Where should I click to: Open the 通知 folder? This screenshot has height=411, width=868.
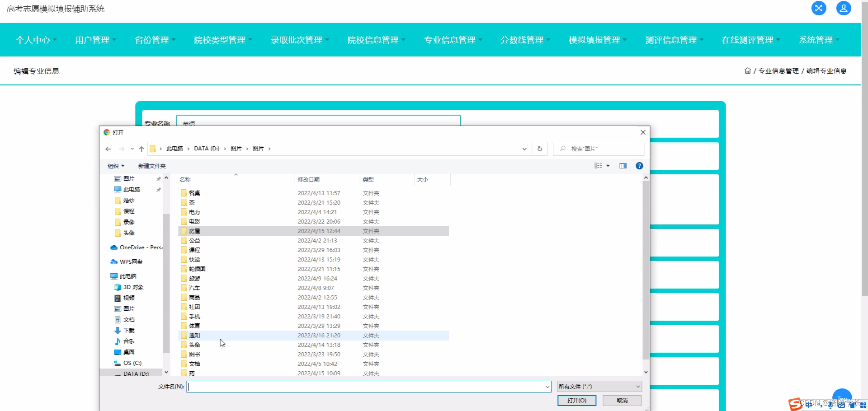314,335
